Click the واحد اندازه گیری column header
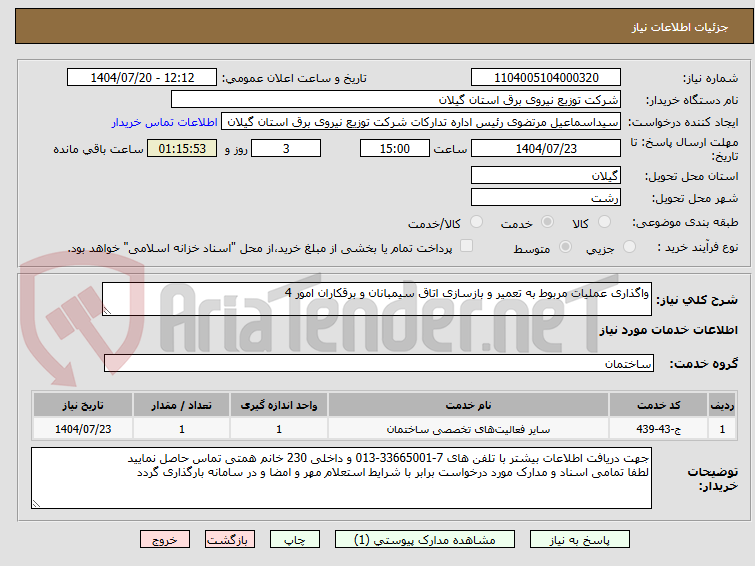 click(279, 405)
